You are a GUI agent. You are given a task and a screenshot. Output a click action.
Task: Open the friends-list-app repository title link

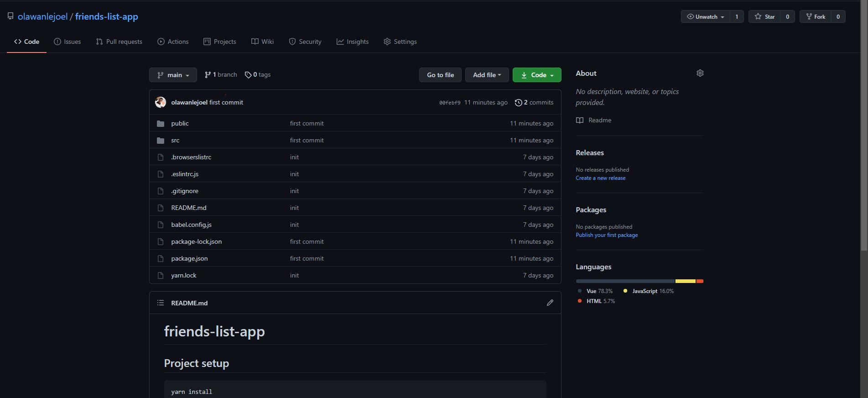tap(107, 16)
